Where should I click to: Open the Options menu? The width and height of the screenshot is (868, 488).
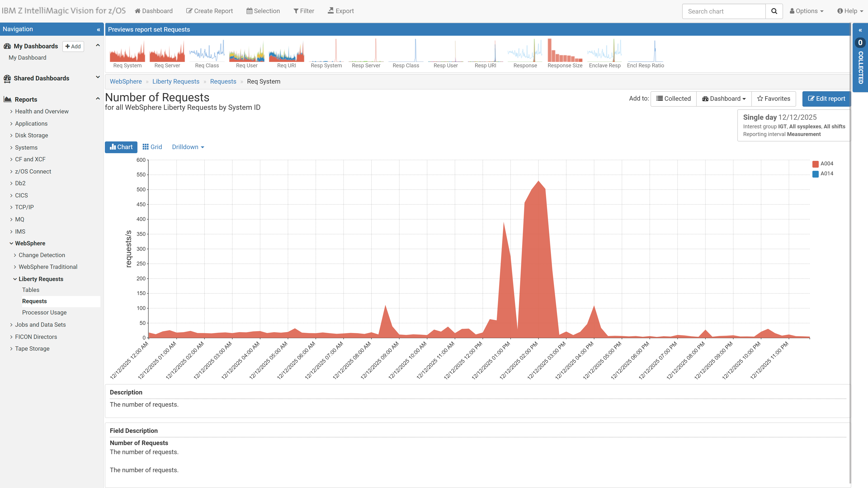pos(807,11)
